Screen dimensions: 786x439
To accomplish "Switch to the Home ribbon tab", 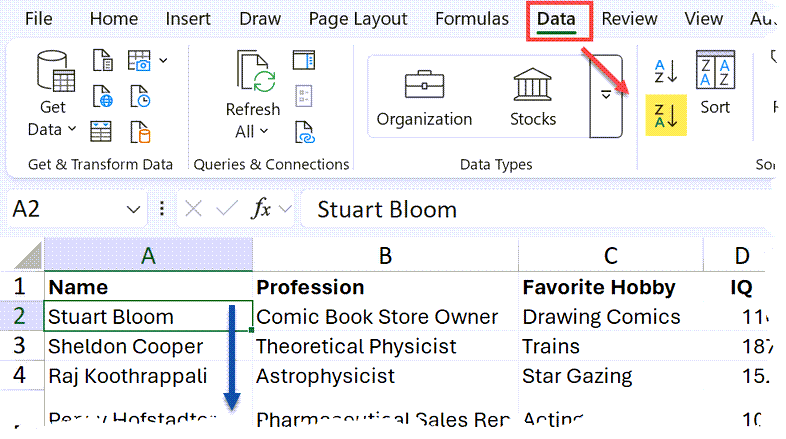I will [x=114, y=19].
